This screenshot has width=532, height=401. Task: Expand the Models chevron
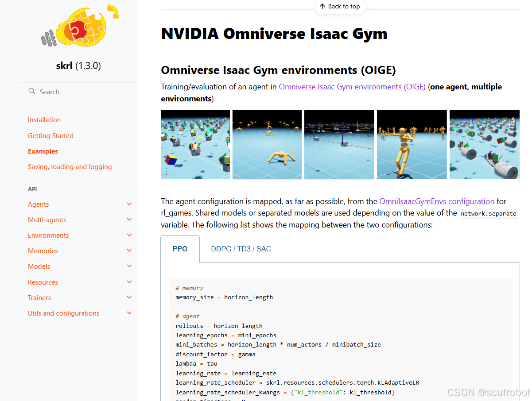(x=129, y=266)
